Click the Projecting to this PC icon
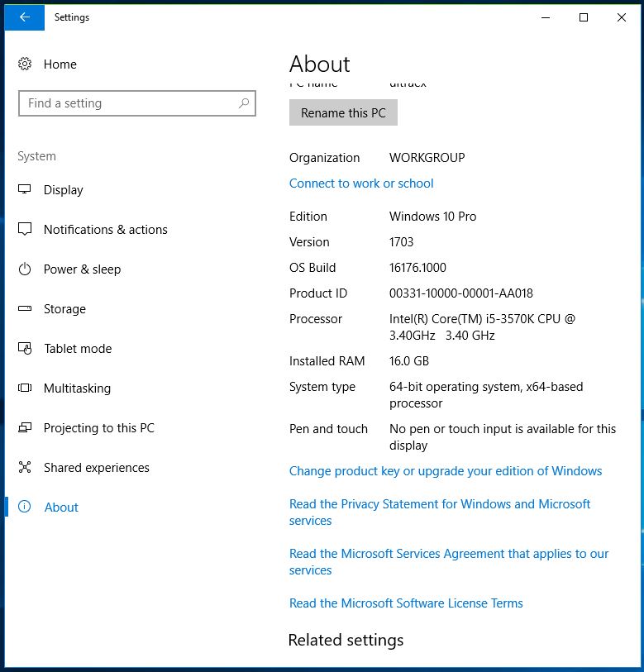Screen dimensions: 644x672 coord(25,427)
